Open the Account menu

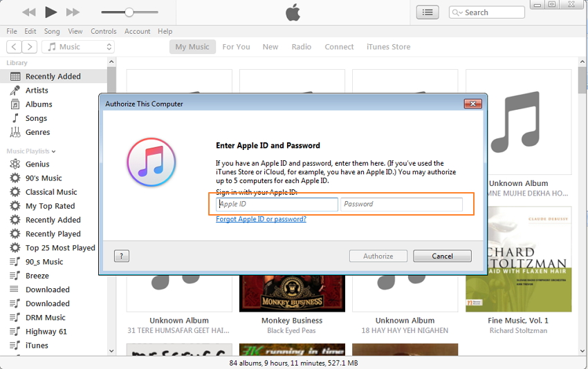coord(137,31)
